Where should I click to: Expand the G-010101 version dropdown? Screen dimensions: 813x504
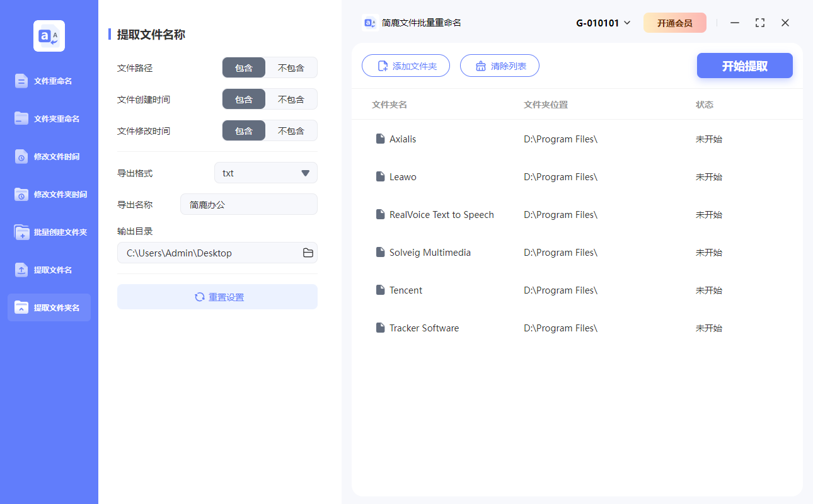[603, 23]
